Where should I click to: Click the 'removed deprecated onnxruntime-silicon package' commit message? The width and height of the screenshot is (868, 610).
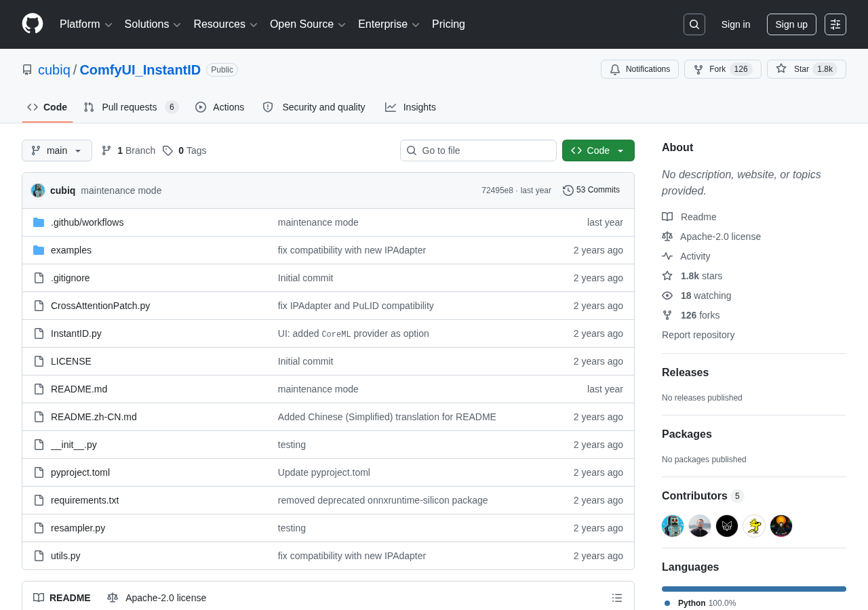[382, 500]
